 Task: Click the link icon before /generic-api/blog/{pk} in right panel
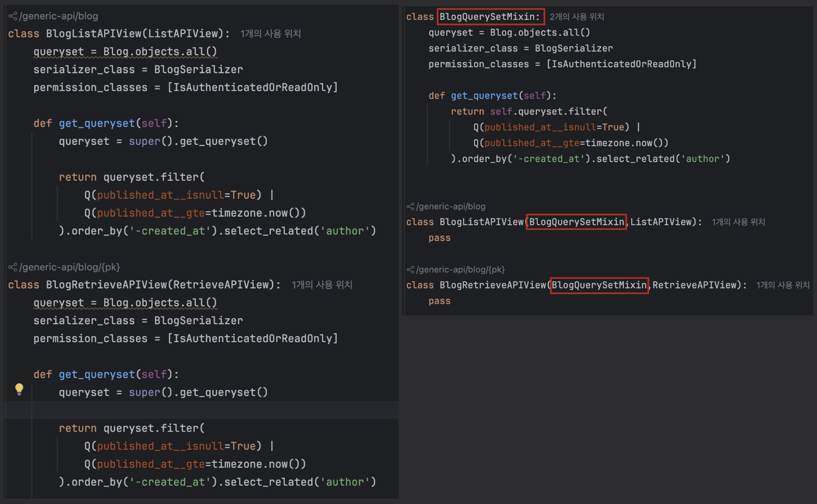tap(410, 269)
